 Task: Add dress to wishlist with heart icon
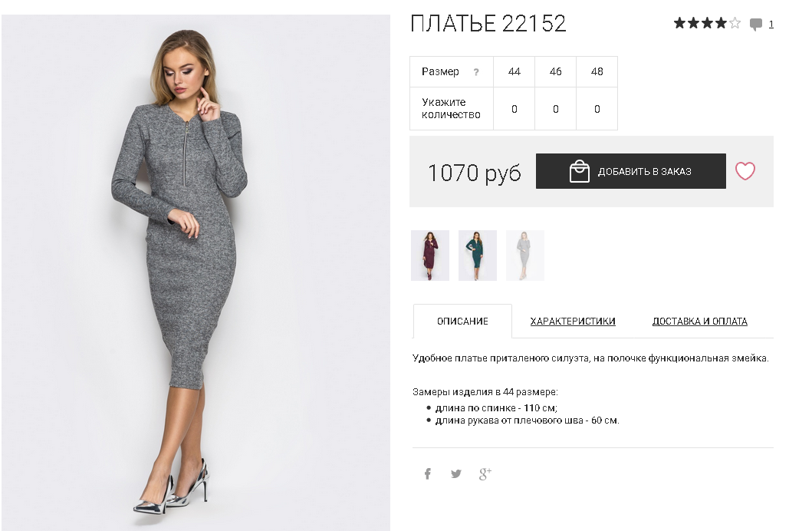[745, 171]
